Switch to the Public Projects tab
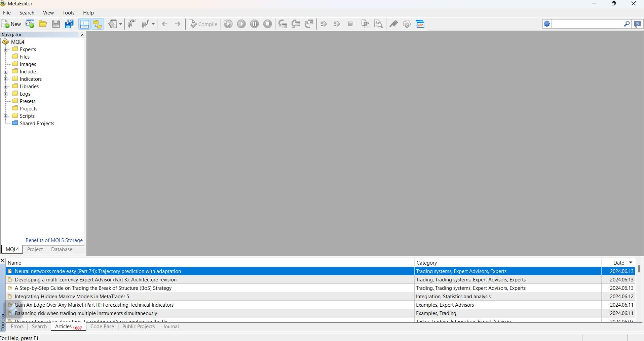Image resolution: width=644 pixels, height=341 pixels. [x=139, y=327]
